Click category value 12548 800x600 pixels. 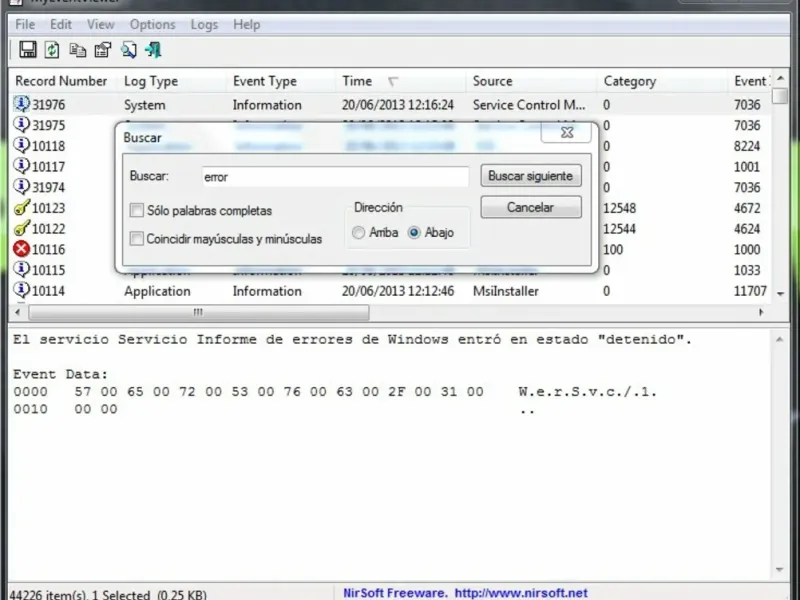pyautogui.click(x=619, y=208)
